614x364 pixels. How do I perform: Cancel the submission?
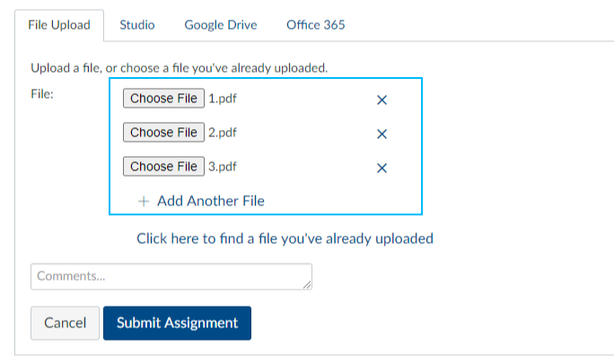click(x=65, y=323)
